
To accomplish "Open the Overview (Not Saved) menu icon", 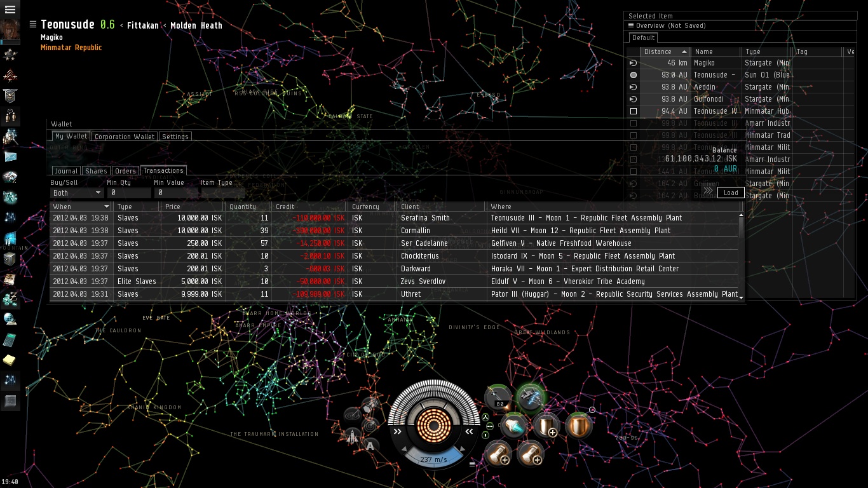I will (631, 25).
